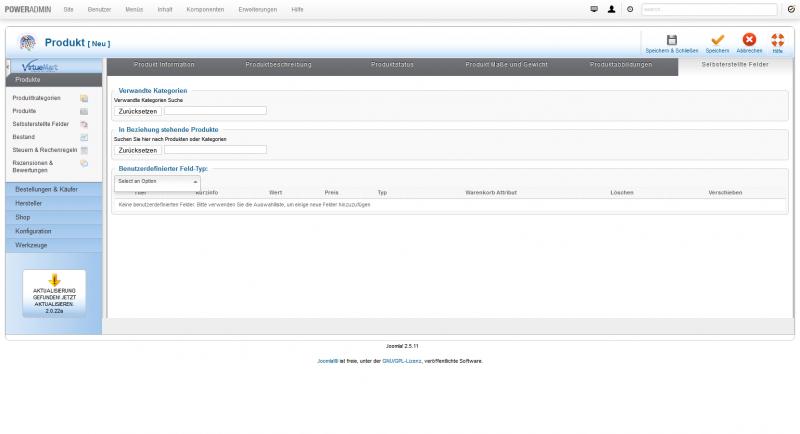Viewport: 800px width, 434px height.
Task: Switch to the Produktbeschreibung tab
Action: pyautogui.click(x=278, y=65)
